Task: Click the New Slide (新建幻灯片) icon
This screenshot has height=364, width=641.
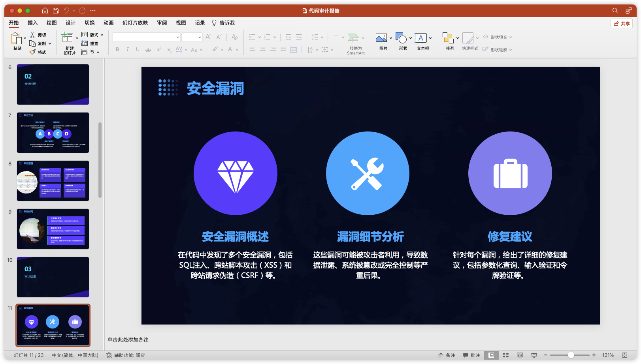Action: click(67, 38)
